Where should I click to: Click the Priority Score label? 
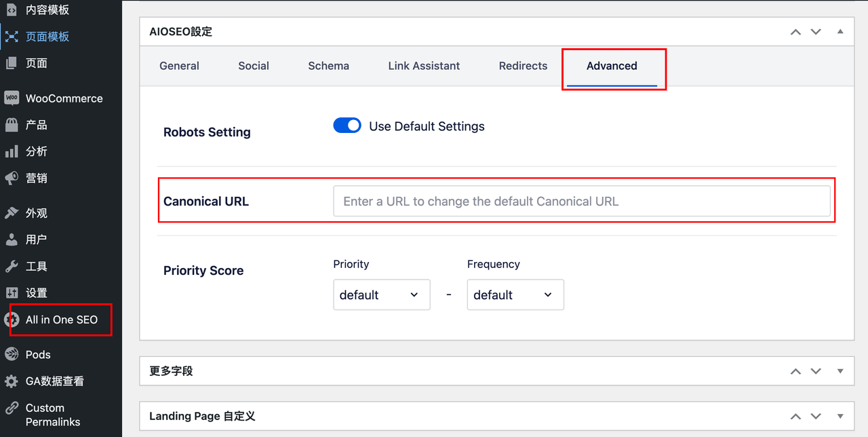pos(203,270)
